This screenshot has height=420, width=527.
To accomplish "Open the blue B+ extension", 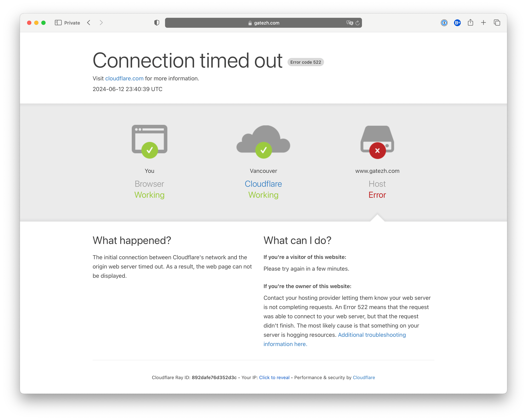I will coord(457,23).
